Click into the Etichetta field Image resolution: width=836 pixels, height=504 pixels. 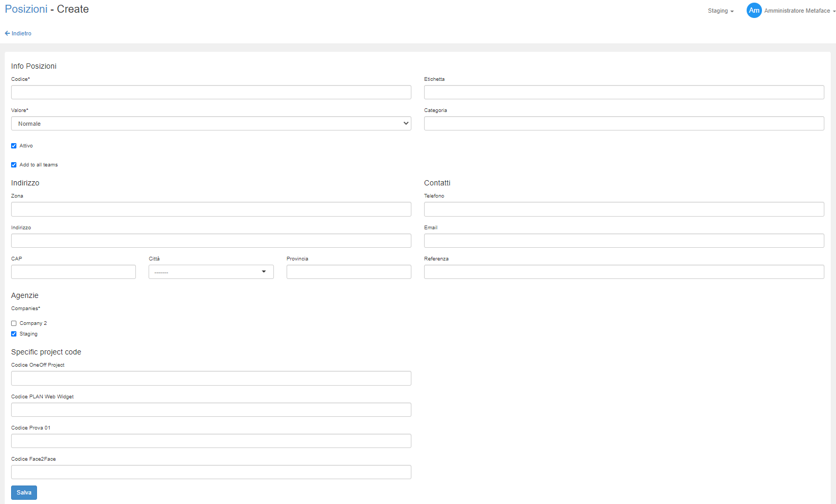tap(623, 92)
